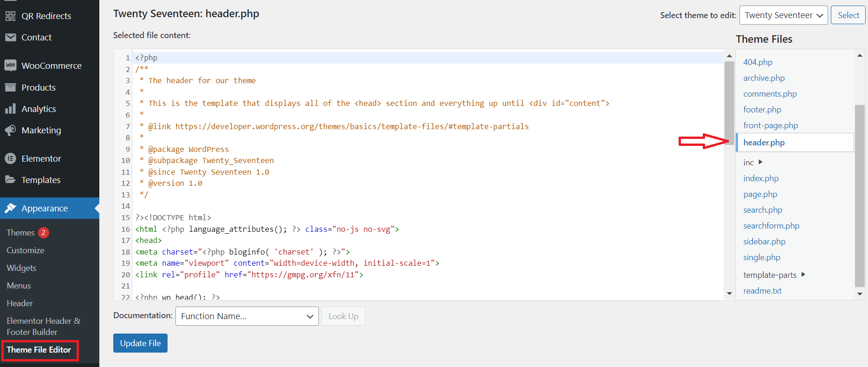This screenshot has height=367, width=868.
Task: Click the Products box icon
Action: pos(10,87)
